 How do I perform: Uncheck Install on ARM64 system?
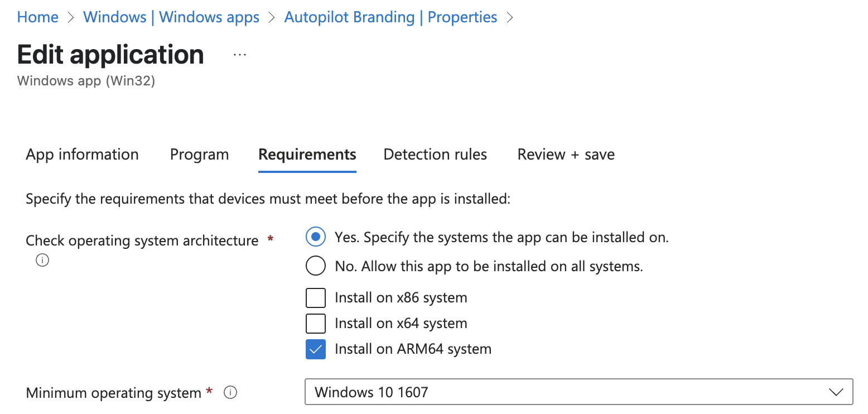coord(316,349)
